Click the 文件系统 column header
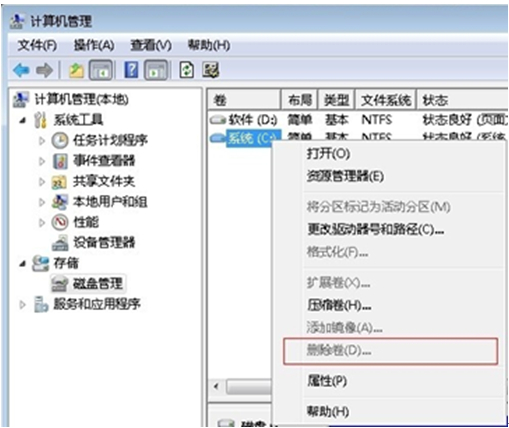 tap(386, 100)
